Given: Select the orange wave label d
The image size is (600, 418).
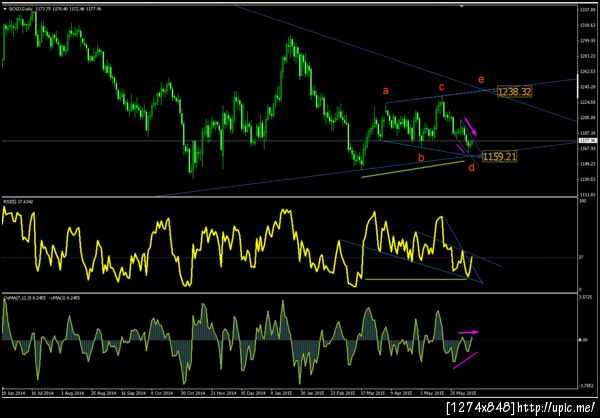Looking at the screenshot, I should click(471, 167).
